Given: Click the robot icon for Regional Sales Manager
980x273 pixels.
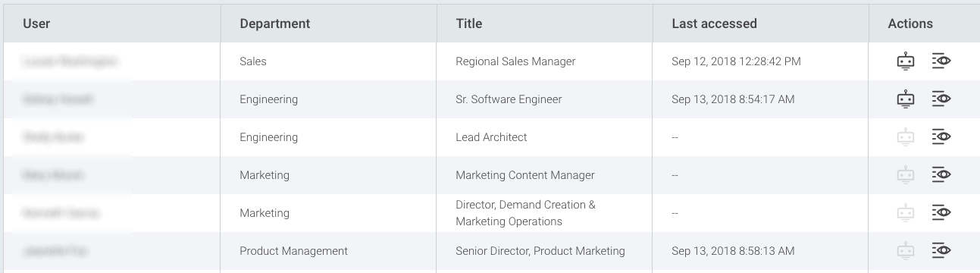Looking at the screenshot, I should pos(905,61).
